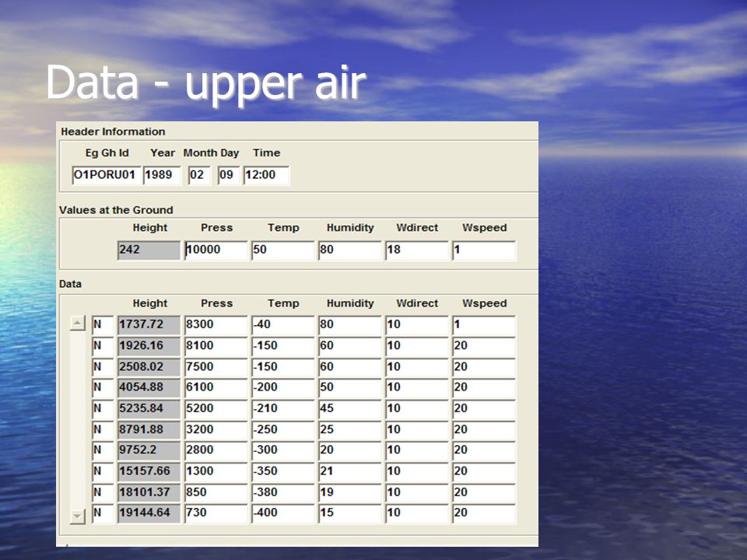Select the ground Temp field 50
The image size is (747, 560).
coord(283,250)
